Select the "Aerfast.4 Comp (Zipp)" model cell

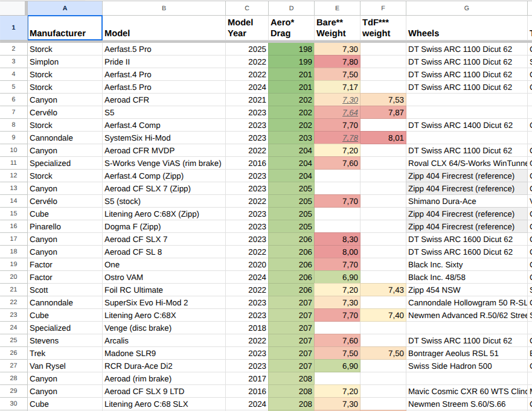[164, 176]
